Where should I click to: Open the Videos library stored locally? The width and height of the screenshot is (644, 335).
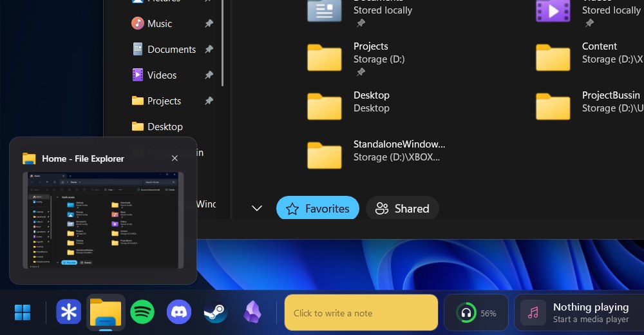click(x=553, y=11)
